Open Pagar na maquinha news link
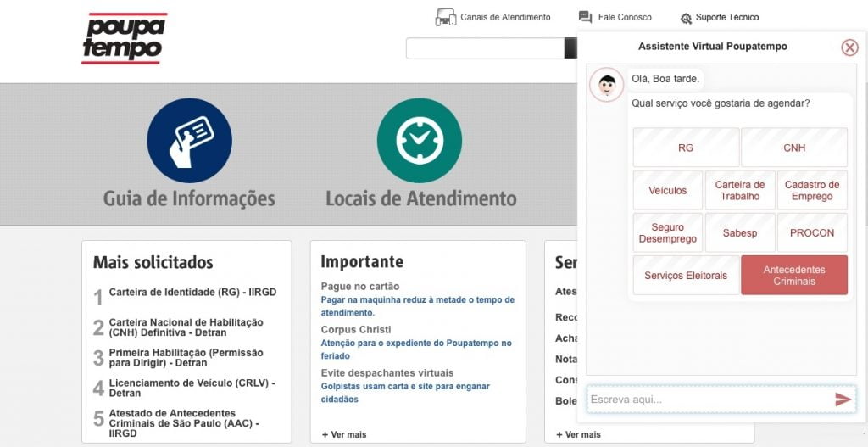 click(x=417, y=306)
